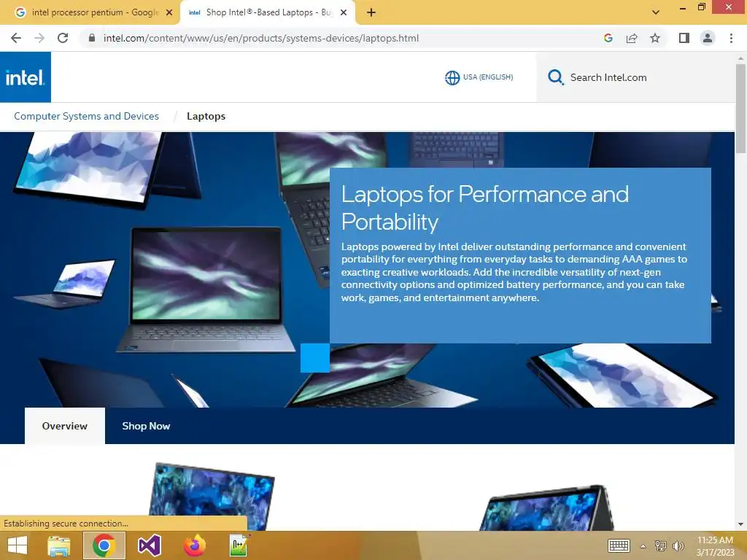Switch to the Shop Now tab

[x=146, y=426]
